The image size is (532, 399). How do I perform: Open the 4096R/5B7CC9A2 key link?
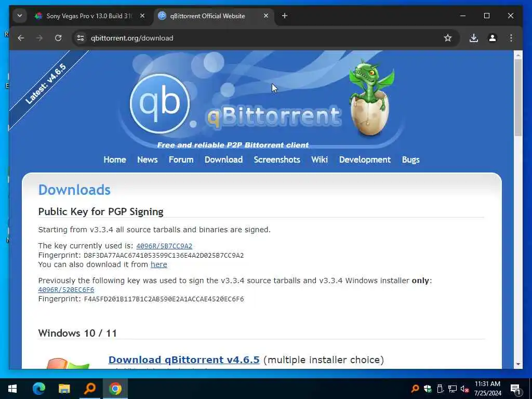coord(164,246)
